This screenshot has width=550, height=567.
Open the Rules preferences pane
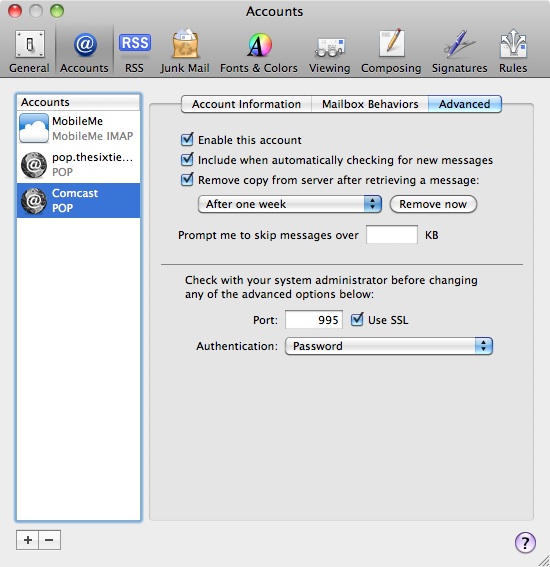(513, 51)
